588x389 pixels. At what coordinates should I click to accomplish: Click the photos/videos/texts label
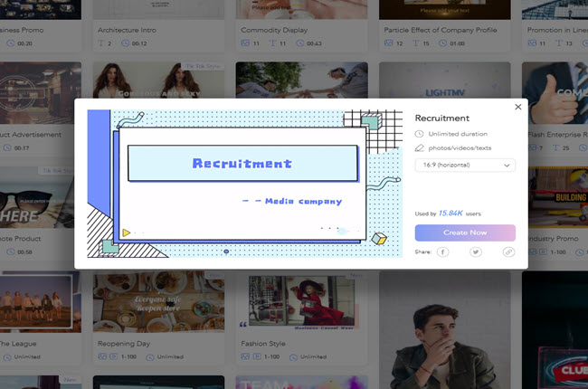[x=460, y=148]
